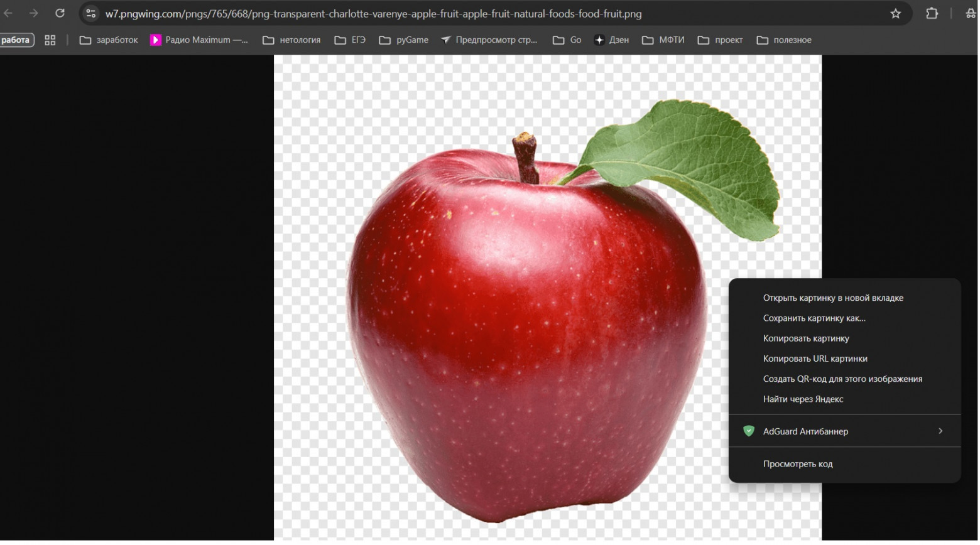
Task: Select Копировать URL картинки
Action: click(845, 359)
